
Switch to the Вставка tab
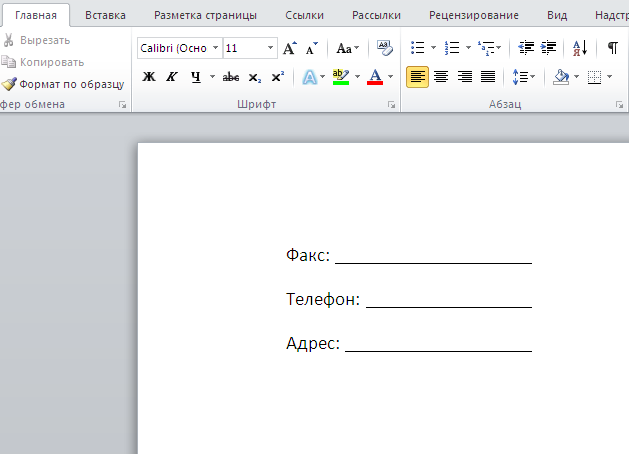(x=105, y=15)
